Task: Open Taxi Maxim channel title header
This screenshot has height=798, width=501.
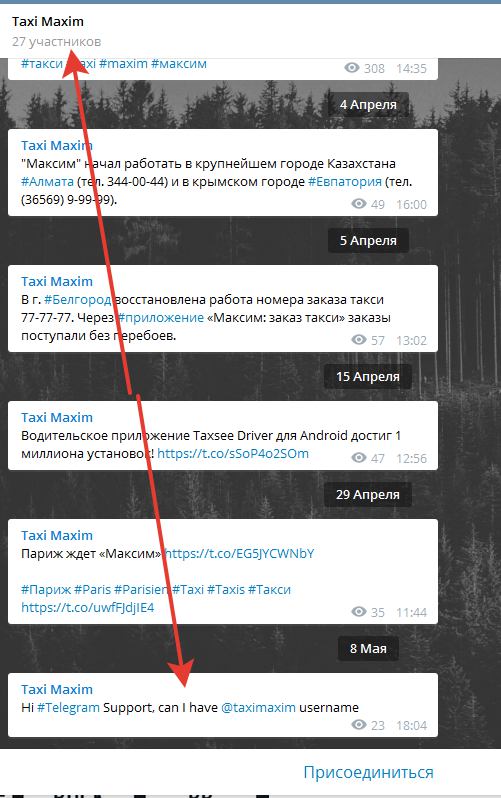Action: [x=48, y=21]
